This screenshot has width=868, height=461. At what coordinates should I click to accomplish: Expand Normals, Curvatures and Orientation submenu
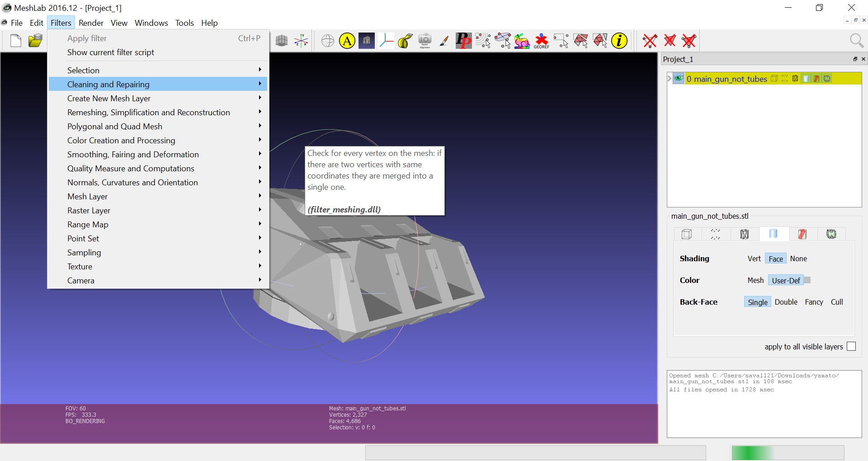[x=158, y=182]
